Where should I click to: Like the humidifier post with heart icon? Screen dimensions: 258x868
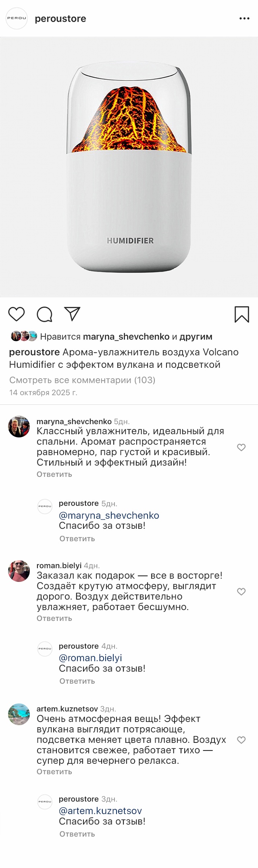[17, 314]
